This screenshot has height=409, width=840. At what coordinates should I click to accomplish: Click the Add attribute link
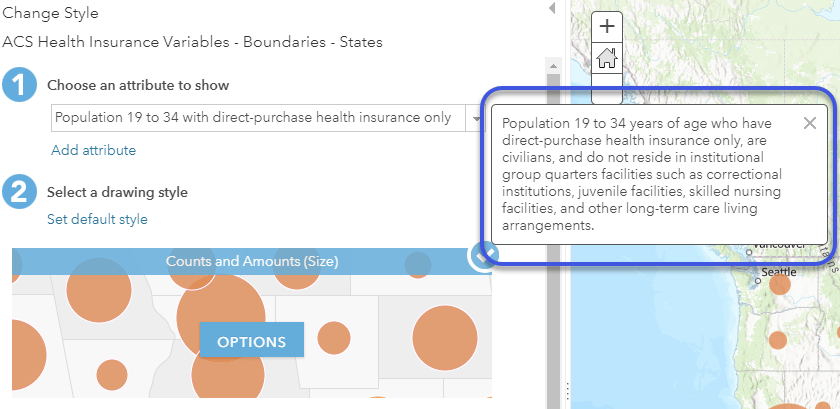click(93, 150)
